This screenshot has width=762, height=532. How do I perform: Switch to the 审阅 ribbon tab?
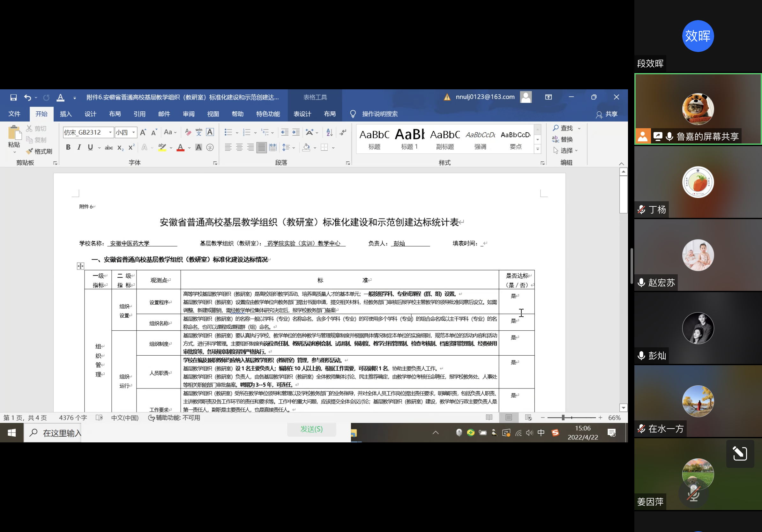pyautogui.click(x=189, y=114)
